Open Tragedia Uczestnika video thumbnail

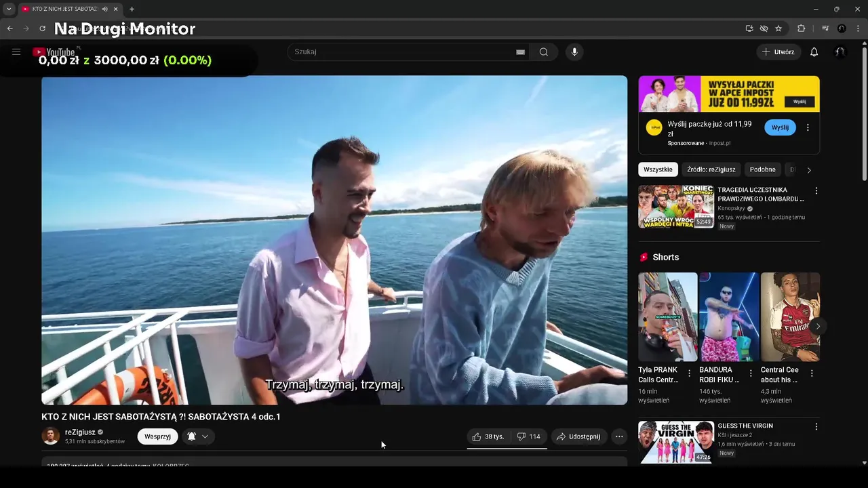coord(676,207)
